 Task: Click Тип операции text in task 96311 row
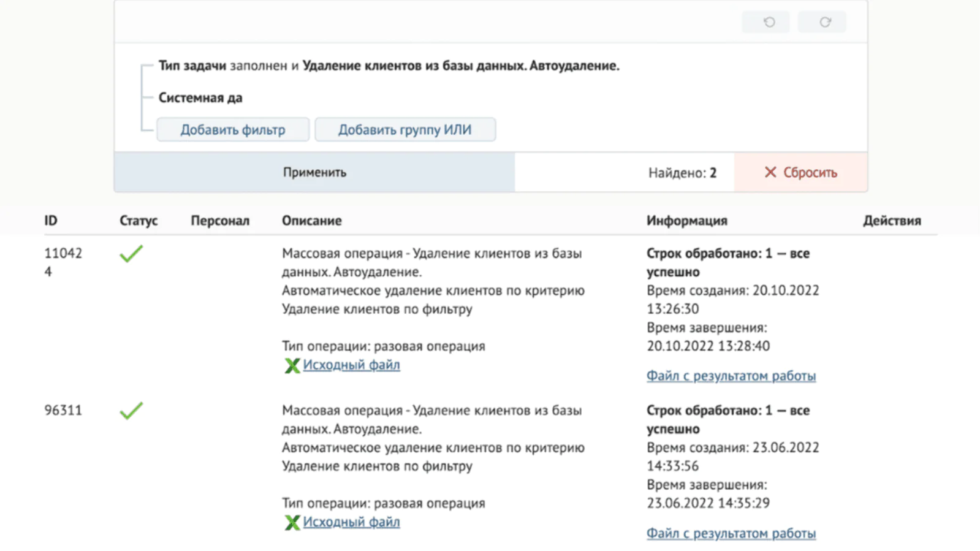click(384, 503)
